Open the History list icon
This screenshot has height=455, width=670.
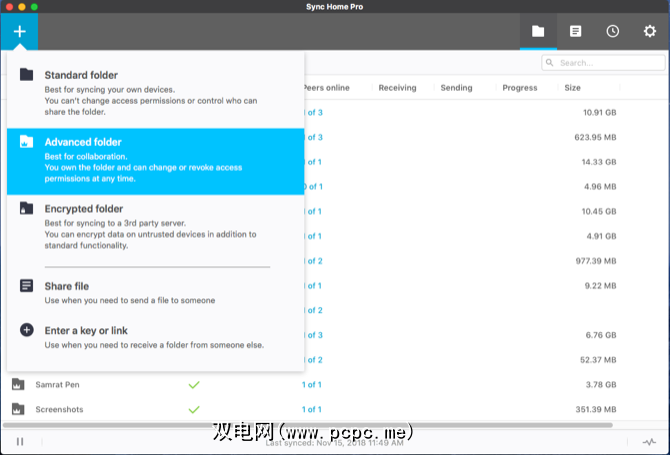tap(575, 31)
